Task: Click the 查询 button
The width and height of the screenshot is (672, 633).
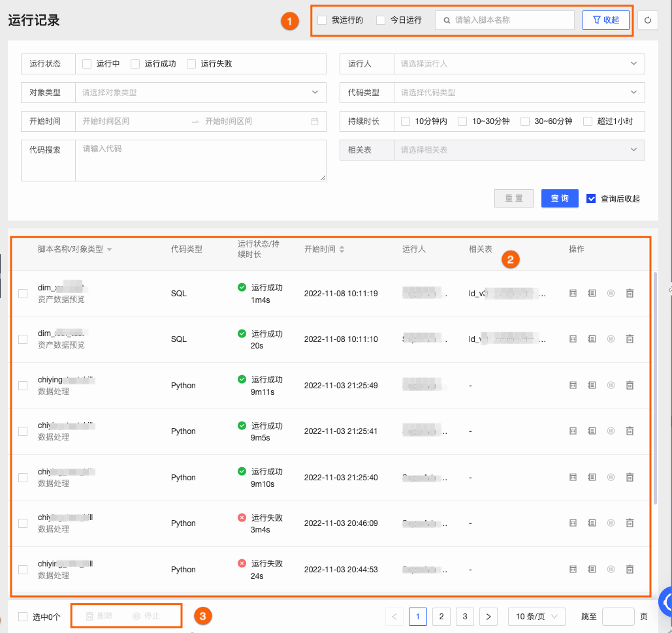Action: point(560,198)
